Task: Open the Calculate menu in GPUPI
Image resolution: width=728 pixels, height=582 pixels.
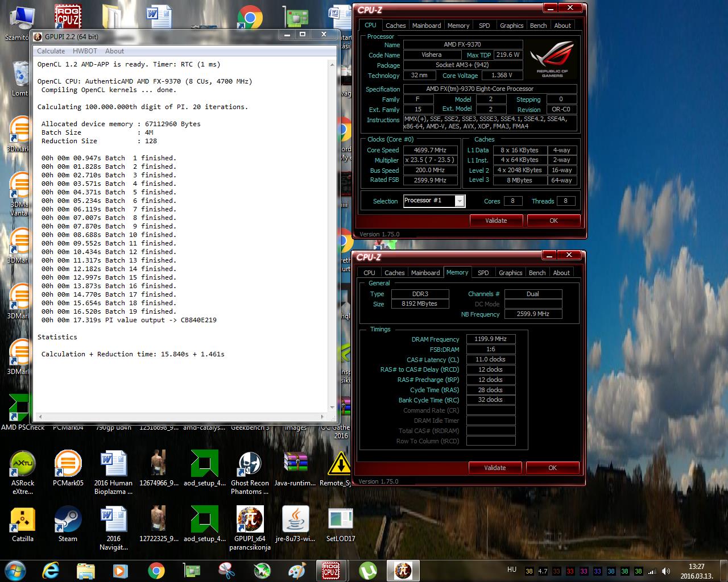Action: 51,51
